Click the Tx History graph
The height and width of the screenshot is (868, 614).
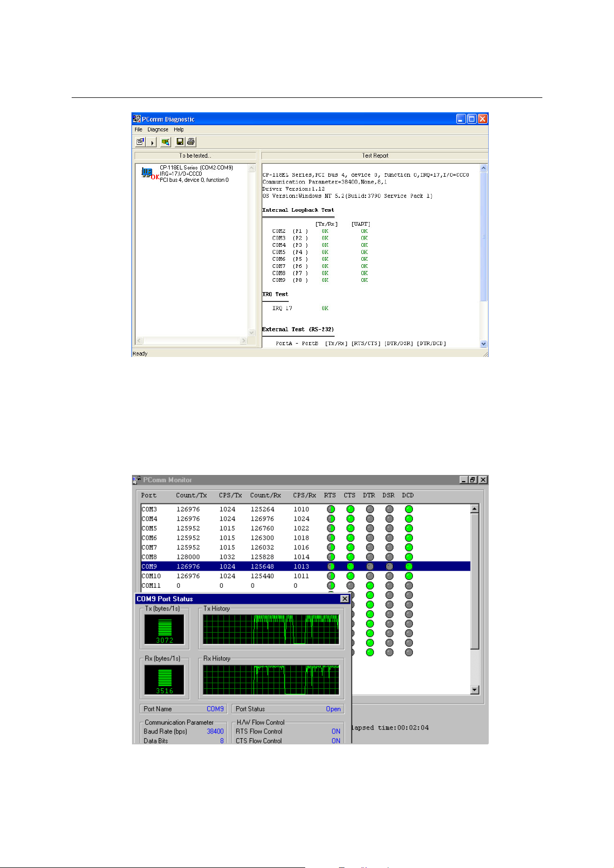tap(271, 629)
